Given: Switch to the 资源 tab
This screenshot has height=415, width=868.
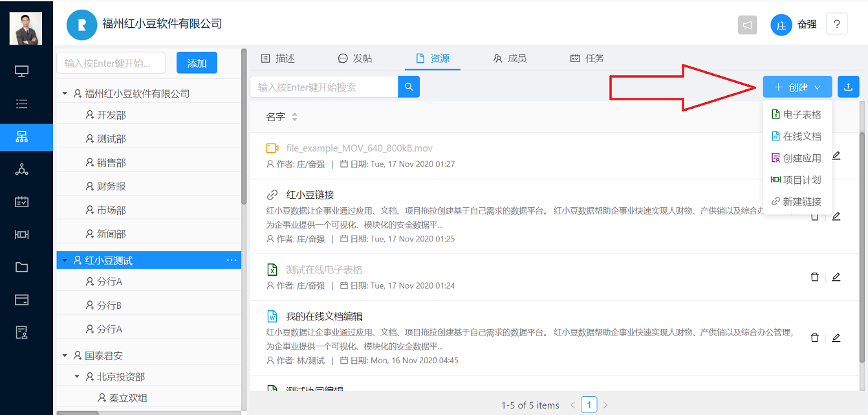Looking at the screenshot, I should pos(433,58).
